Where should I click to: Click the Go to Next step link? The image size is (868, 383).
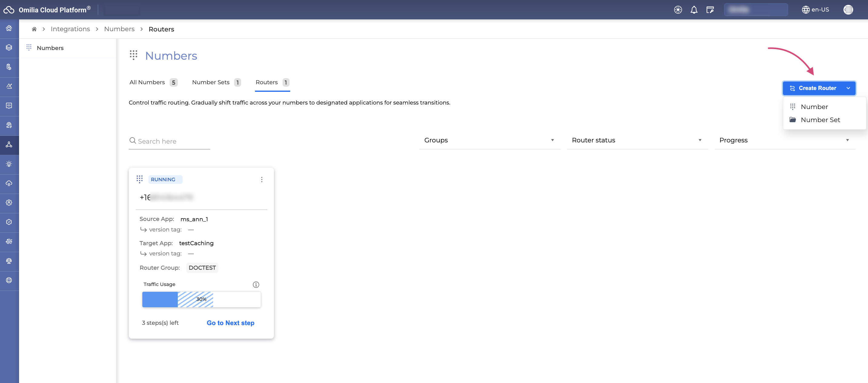[x=230, y=323]
